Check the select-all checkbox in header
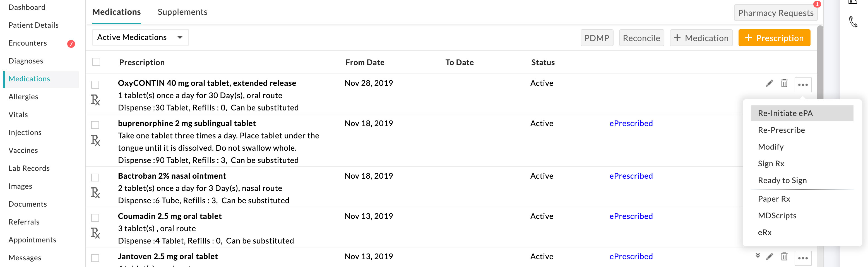The height and width of the screenshot is (267, 868). point(96,62)
